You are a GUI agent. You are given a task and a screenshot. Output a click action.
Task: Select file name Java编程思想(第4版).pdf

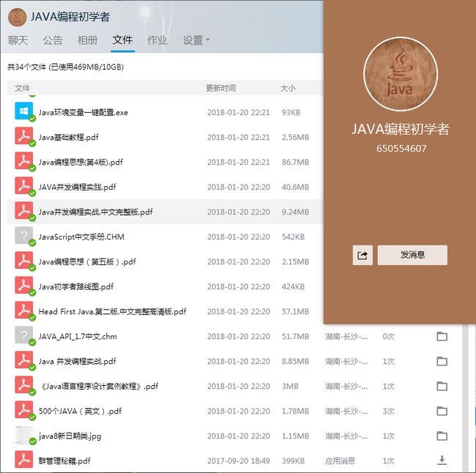click(81, 162)
